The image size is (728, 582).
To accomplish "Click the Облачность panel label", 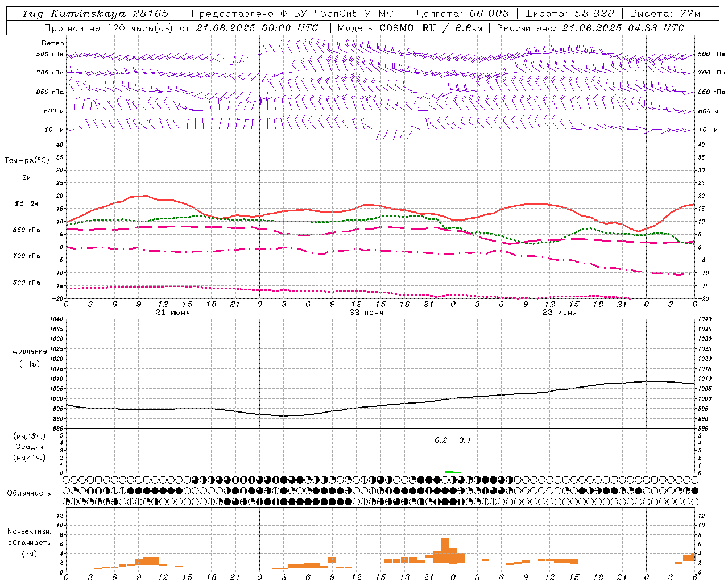I will 29,493.
